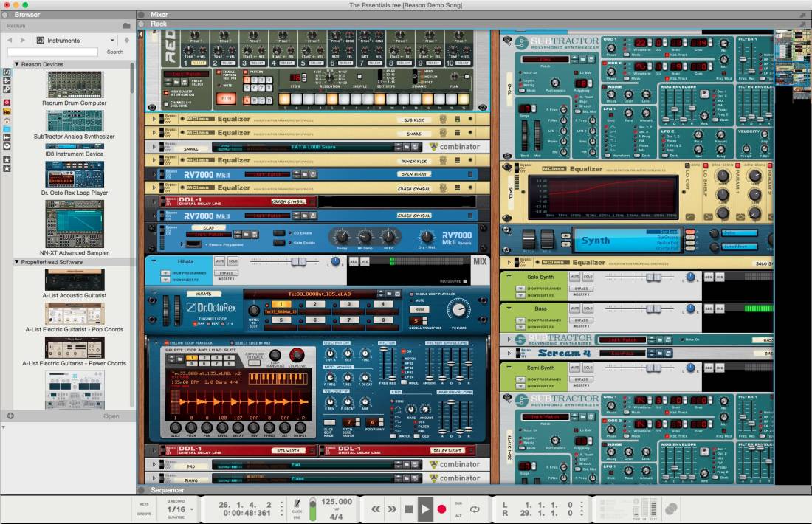Click the blue desktop icon in sidebar
Screen dimensions: 812x524
(x=7, y=129)
